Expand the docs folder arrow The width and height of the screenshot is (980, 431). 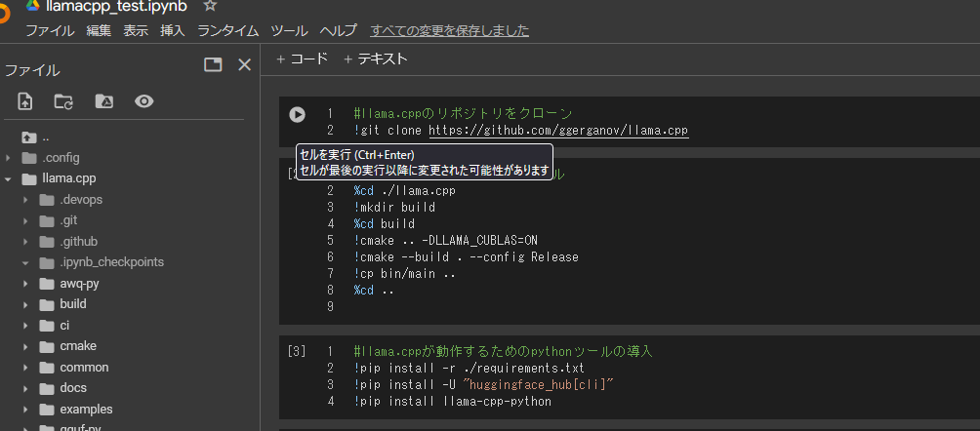coord(25,388)
